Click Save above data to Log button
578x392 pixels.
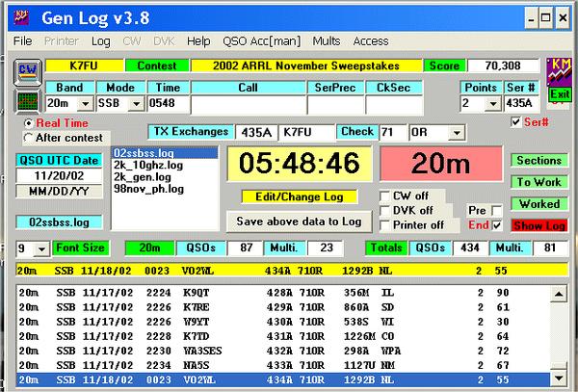click(x=299, y=222)
